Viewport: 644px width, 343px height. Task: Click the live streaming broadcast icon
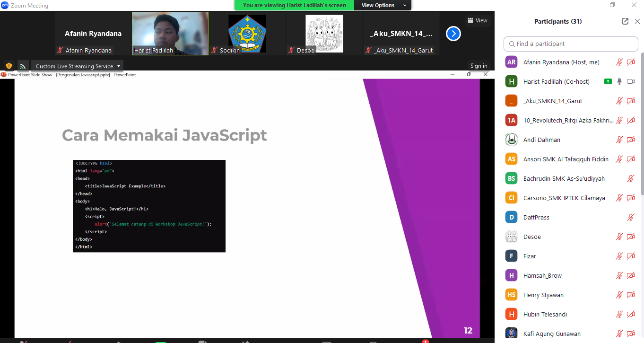tap(23, 66)
